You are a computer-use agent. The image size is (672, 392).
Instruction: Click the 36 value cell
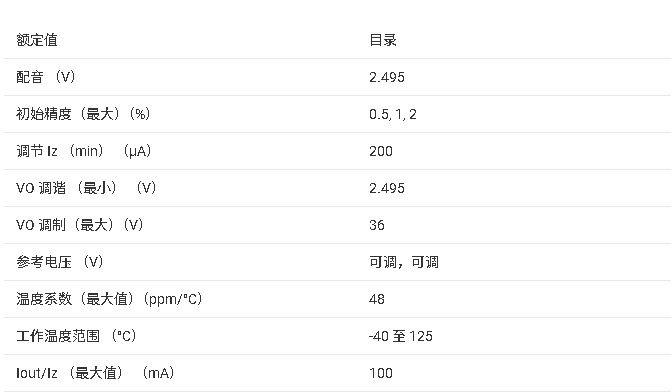coord(377,225)
